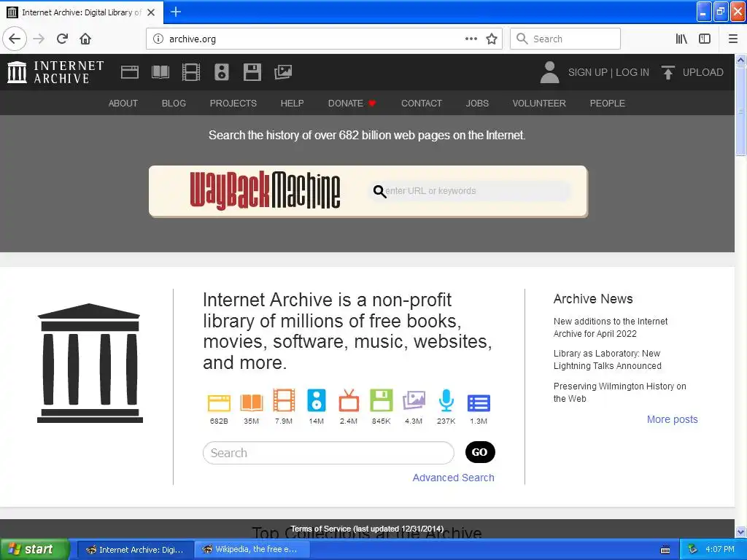Open the Web icon in top navigation

tap(130, 72)
